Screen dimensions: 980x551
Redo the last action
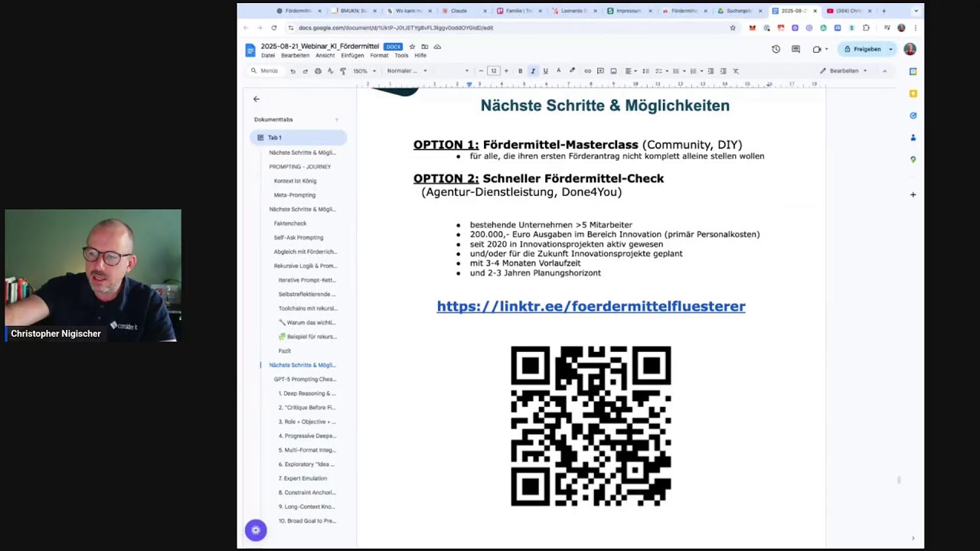(305, 71)
